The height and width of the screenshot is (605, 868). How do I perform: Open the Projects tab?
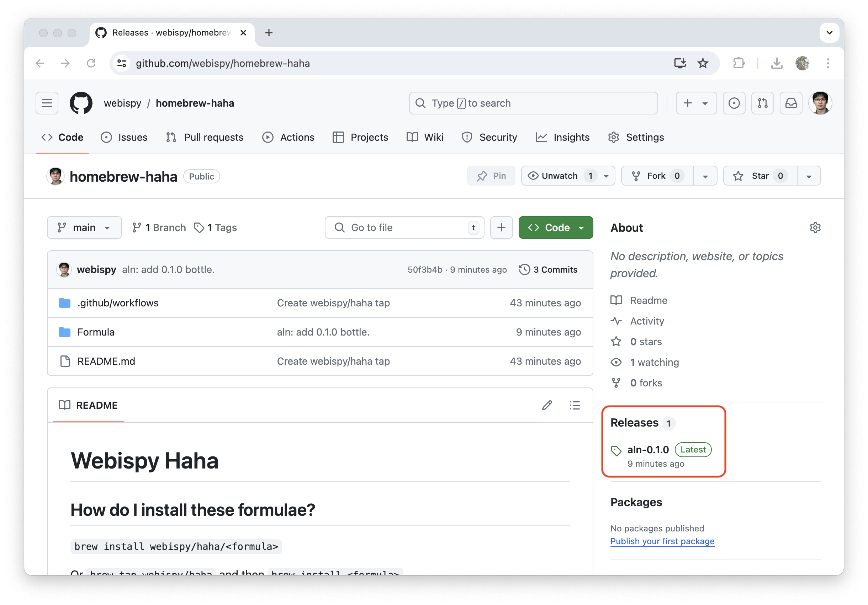pyautogui.click(x=360, y=138)
